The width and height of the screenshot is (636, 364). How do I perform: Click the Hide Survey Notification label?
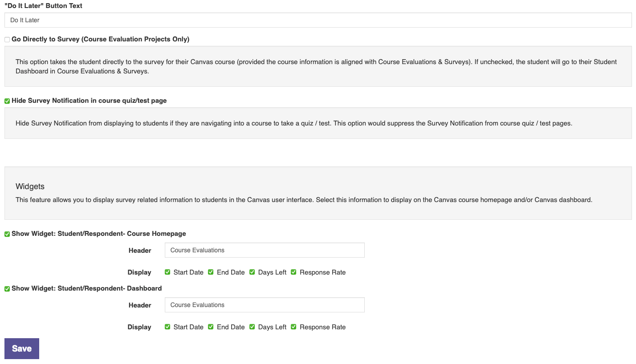point(89,101)
